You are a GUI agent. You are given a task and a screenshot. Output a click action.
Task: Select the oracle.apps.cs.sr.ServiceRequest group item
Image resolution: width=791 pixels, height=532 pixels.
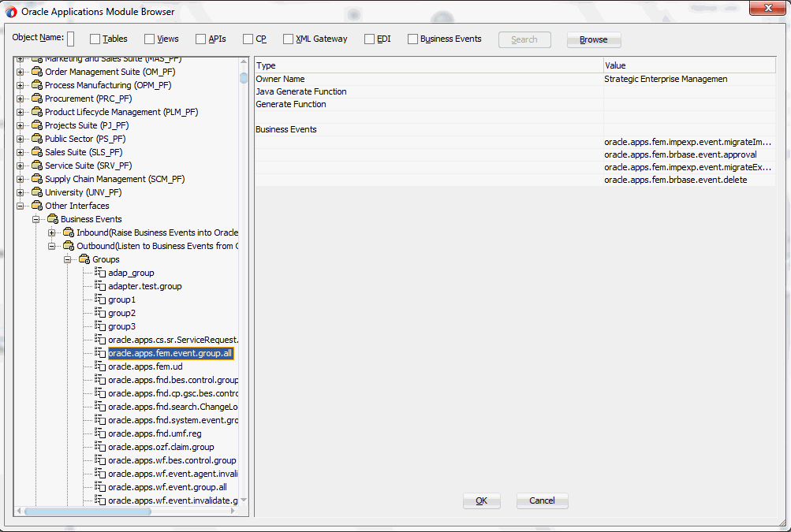pos(173,340)
